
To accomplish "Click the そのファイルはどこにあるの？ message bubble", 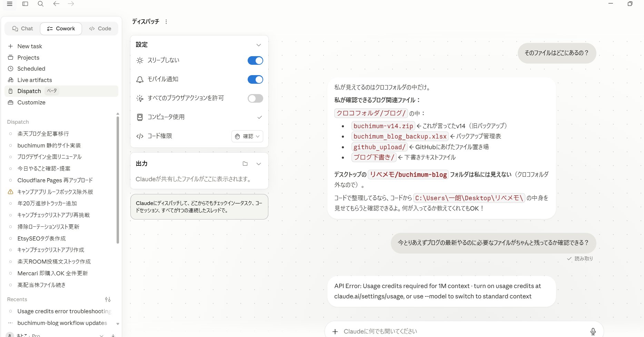I will click(557, 53).
